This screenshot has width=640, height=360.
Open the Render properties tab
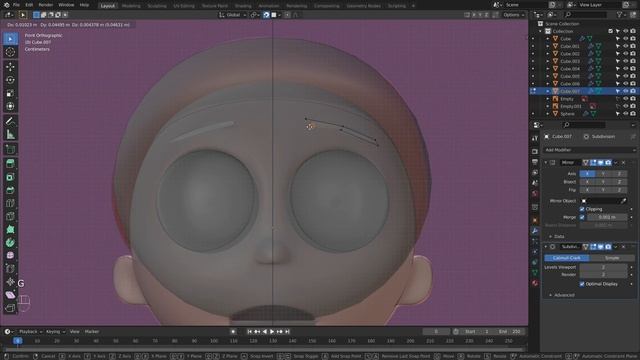pos(535,151)
